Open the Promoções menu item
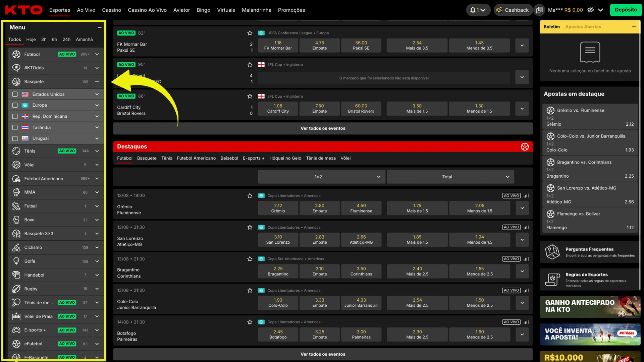Viewport: 644px width, 362px height. point(291,10)
